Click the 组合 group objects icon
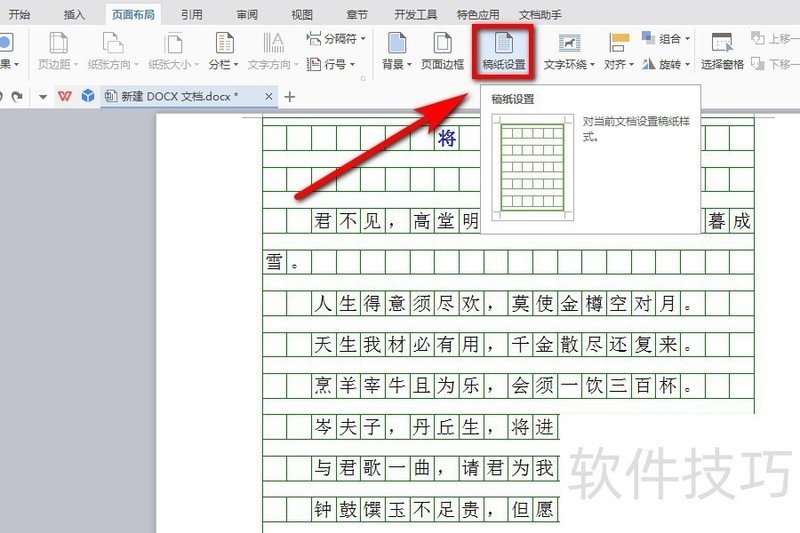This screenshot has width=800, height=533. (x=648, y=38)
